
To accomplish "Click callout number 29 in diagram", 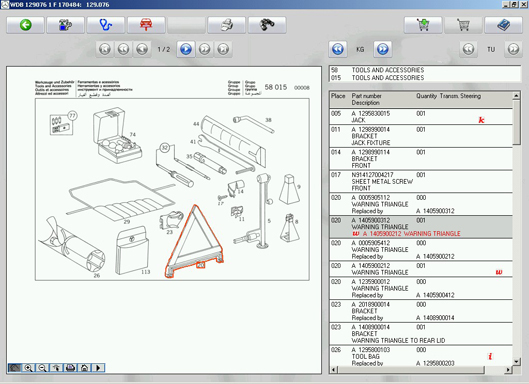I will pyautogui.click(x=127, y=222).
